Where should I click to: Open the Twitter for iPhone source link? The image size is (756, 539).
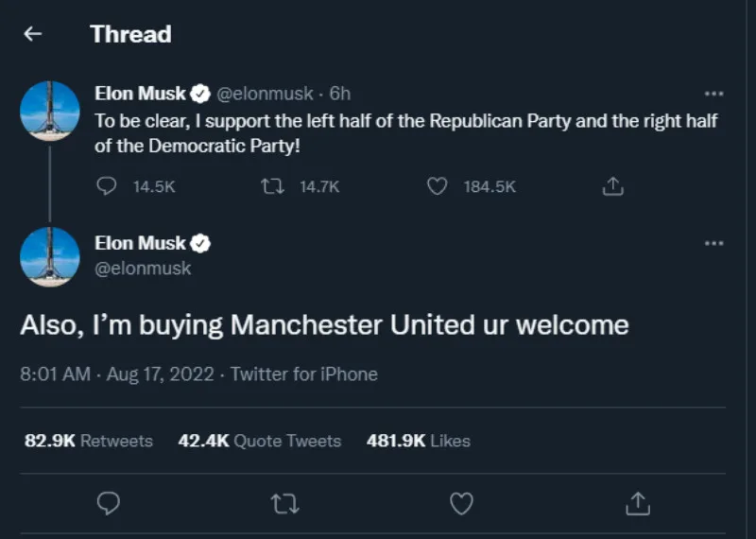coord(303,374)
